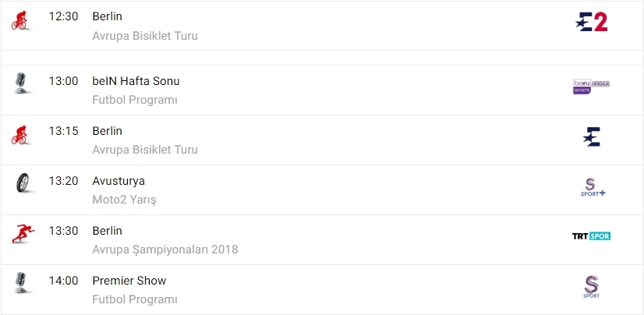This screenshot has height=315, width=644.
Task: Click the microphone icon for Premier Show
Action: tap(21, 282)
